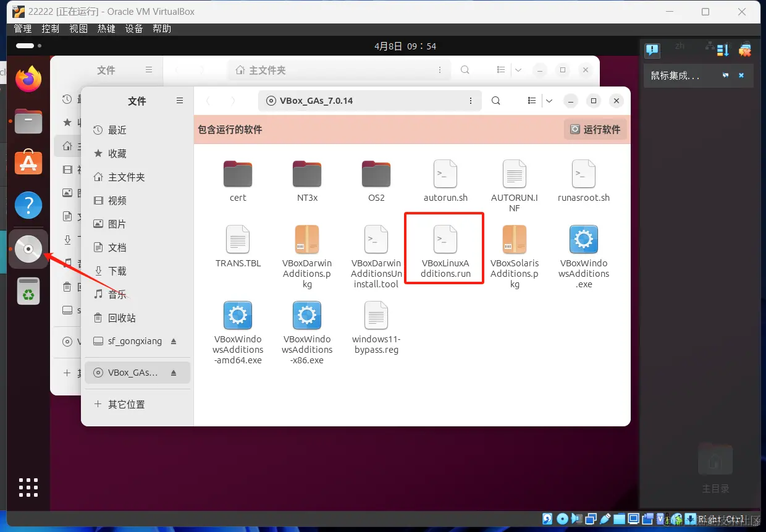Click the Activities pill in the top-left corner
The width and height of the screenshot is (766, 532).
click(28, 46)
